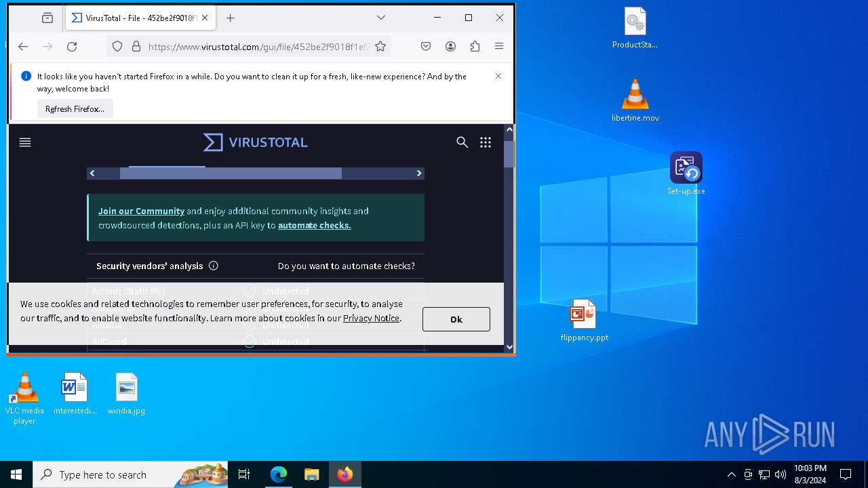Click the network tray icon

pyautogui.click(x=764, y=474)
